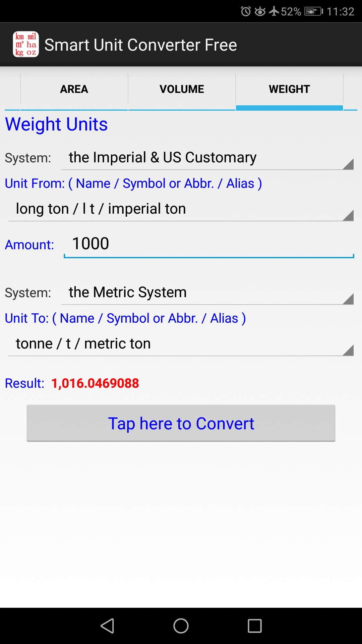The height and width of the screenshot is (644, 362).
Task: Click inside the Amount input field
Action: (x=208, y=243)
